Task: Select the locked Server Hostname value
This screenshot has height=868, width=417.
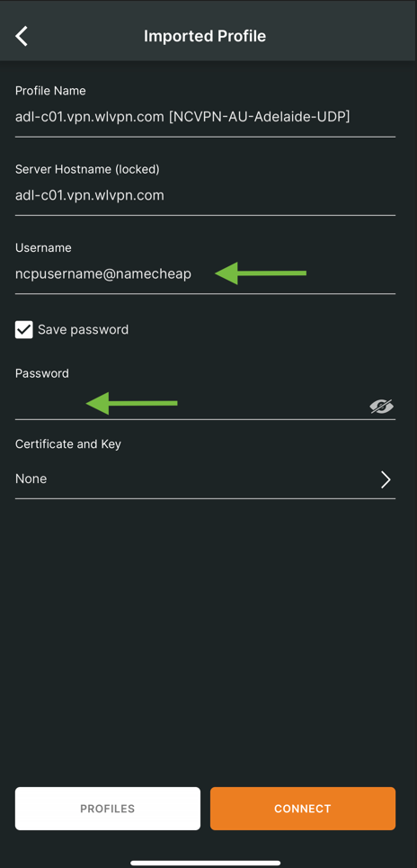Action: click(x=90, y=195)
